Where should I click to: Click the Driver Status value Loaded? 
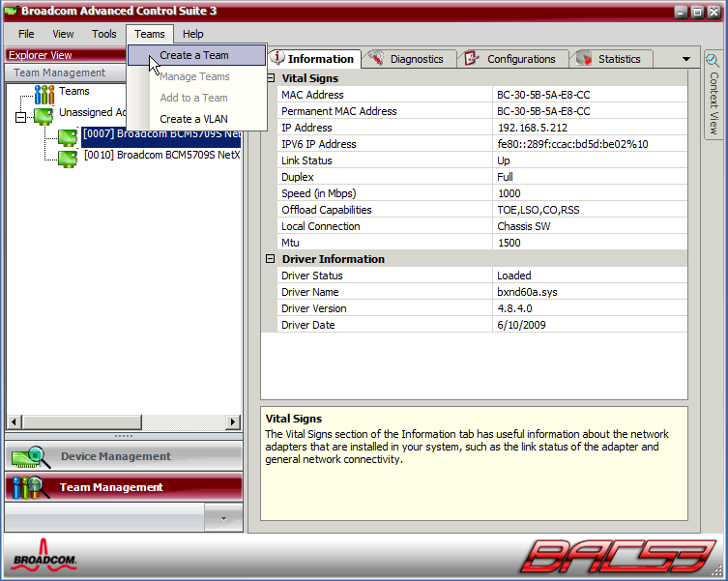513,276
